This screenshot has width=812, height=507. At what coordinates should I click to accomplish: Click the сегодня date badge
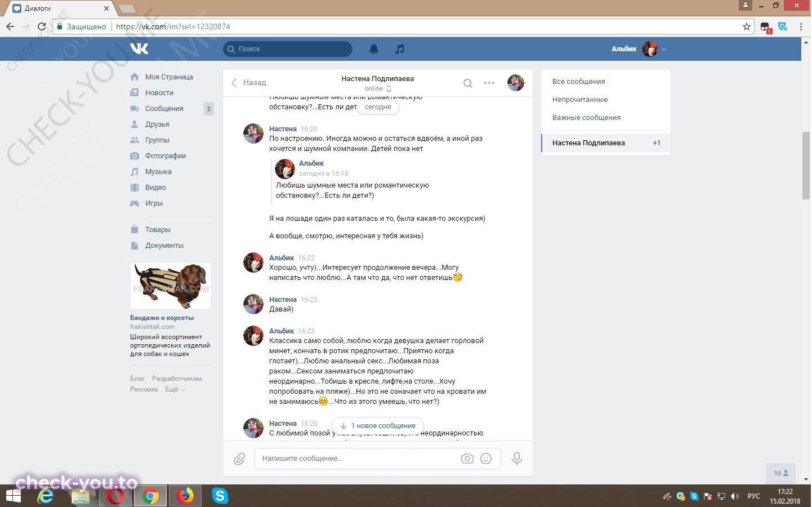[378, 107]
